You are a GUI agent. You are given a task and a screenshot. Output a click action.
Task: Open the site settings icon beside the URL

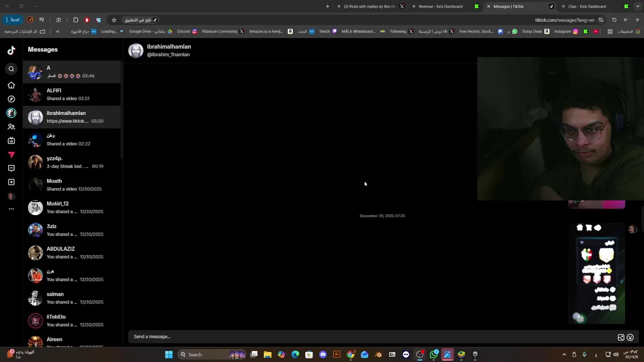[601, 20]
